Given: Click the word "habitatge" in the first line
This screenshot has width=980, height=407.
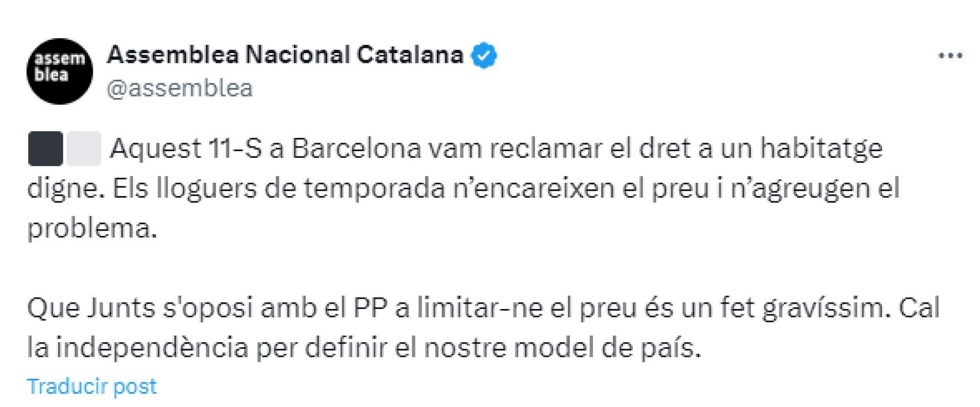Looking at the screenshot, I should (x=821, y=149).
